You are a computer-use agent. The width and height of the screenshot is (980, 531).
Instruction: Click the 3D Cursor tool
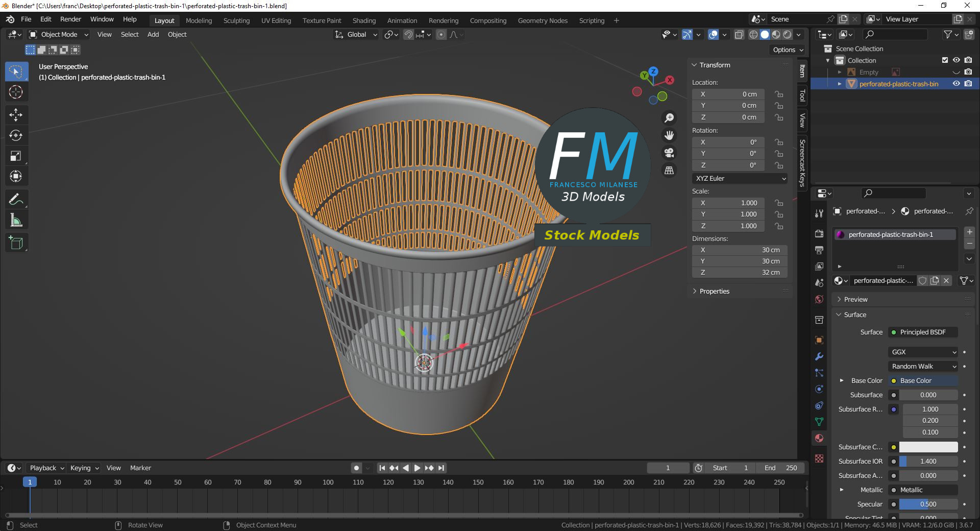16,92
